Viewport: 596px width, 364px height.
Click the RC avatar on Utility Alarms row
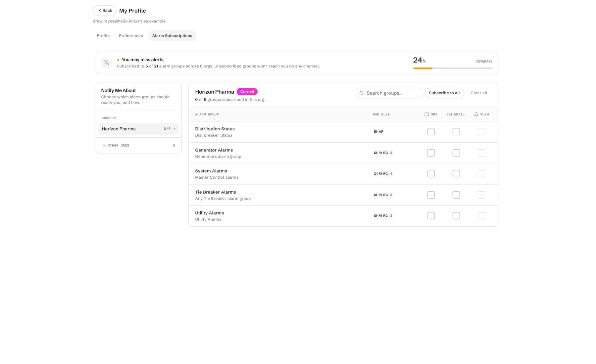pyautogui.click(x=385, y=216)
